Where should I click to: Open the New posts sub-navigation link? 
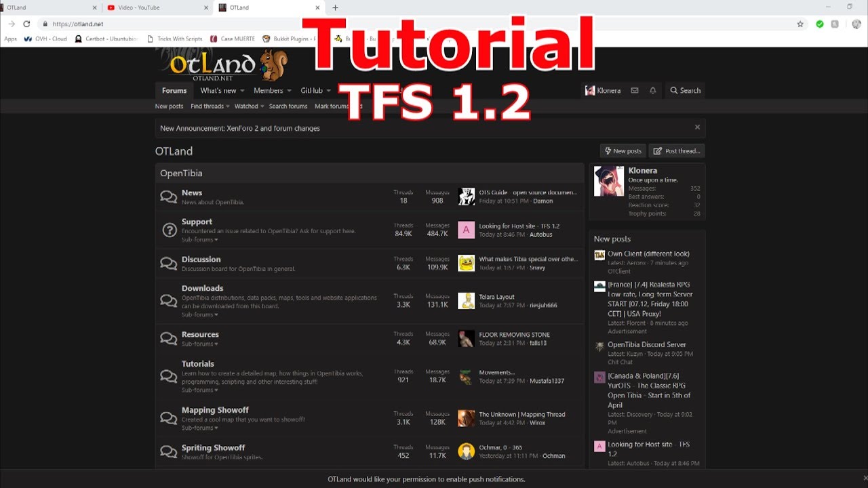(169, 106)
